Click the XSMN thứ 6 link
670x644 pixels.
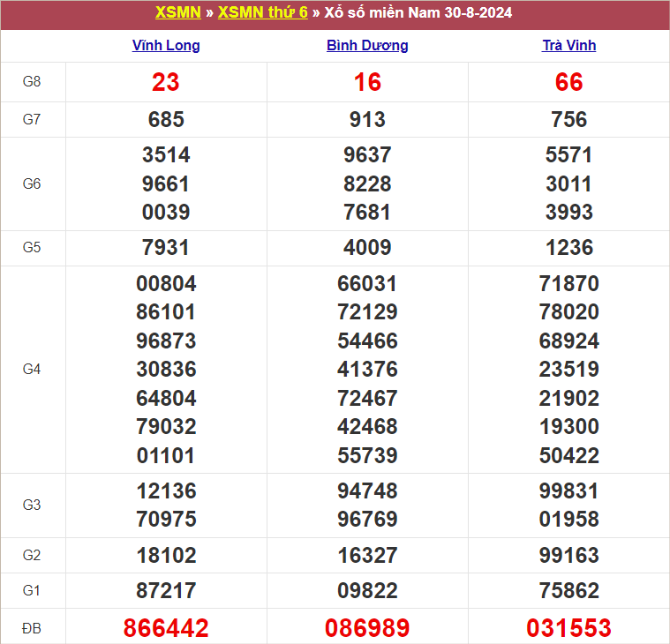(x=262, y=13)
